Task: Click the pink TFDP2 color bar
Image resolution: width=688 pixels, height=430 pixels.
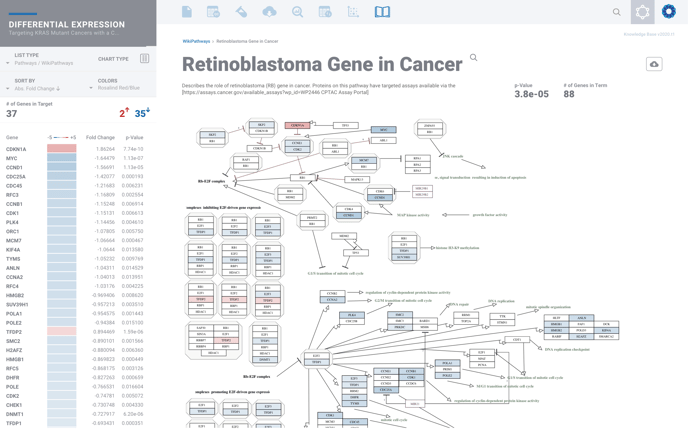Action: 62,332
